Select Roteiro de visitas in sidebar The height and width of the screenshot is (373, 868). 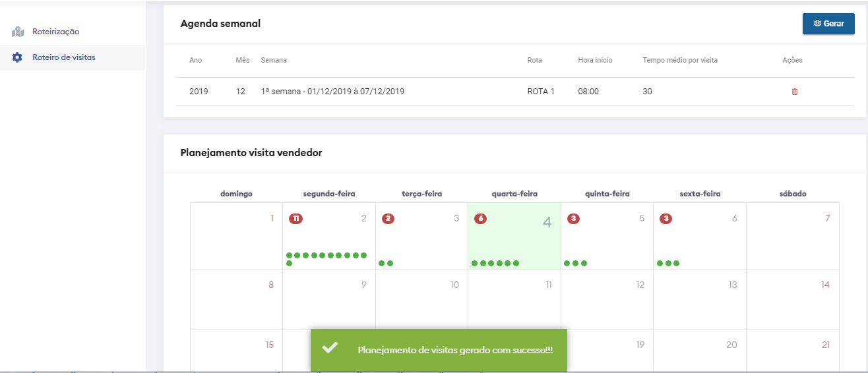[x=64, y=57]
